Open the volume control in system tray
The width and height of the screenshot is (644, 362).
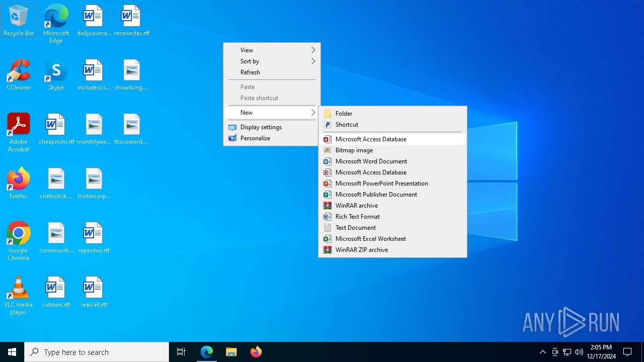(x=579, y=352)
